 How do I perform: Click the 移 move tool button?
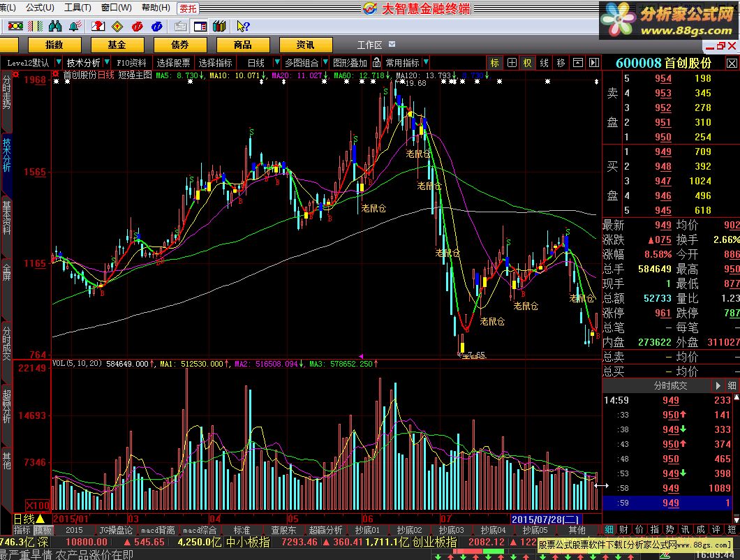tap(561, 62)
